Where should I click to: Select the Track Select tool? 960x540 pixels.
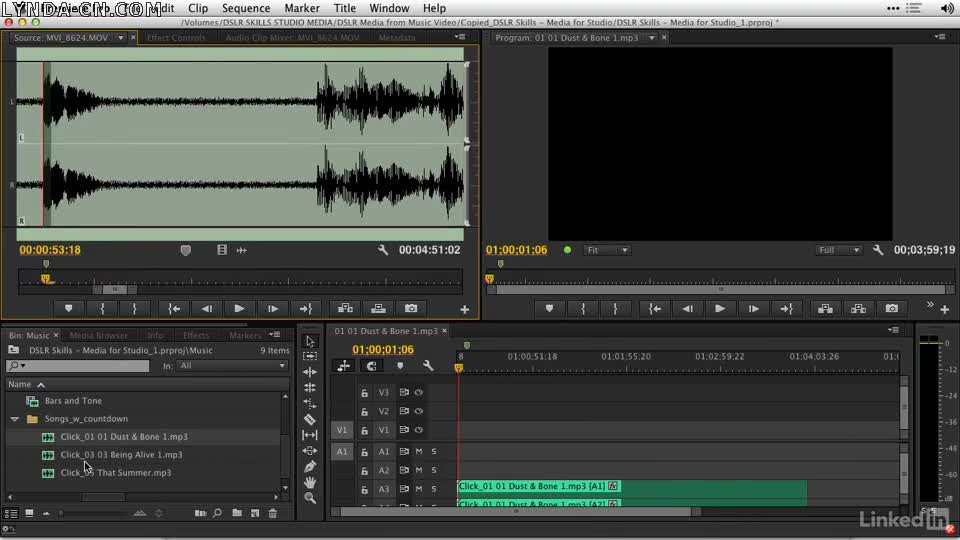(310, 356)
